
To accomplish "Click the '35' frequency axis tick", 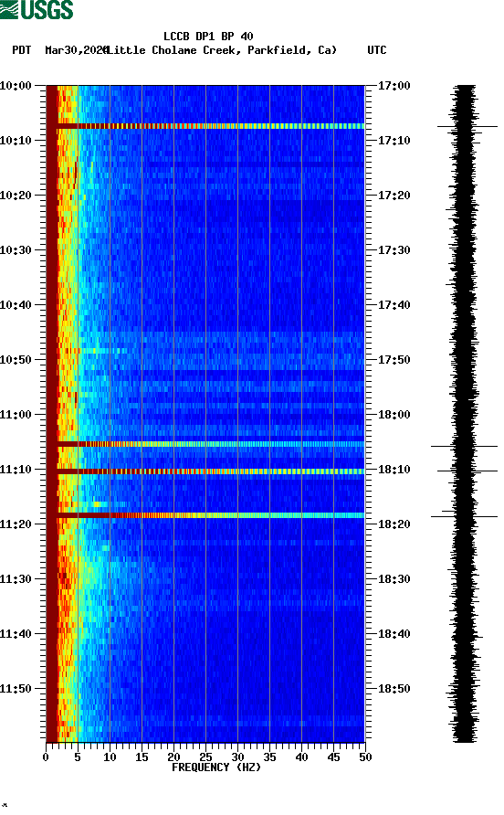I will point(269,757).
